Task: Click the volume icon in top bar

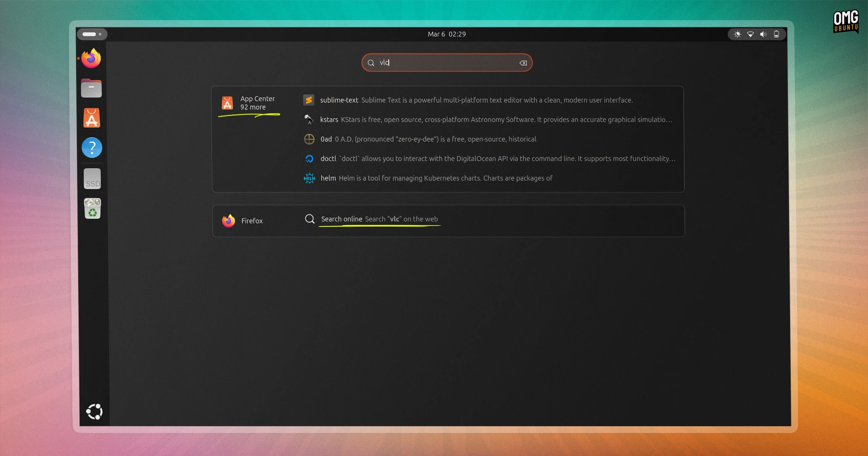Action: (763, 34)
